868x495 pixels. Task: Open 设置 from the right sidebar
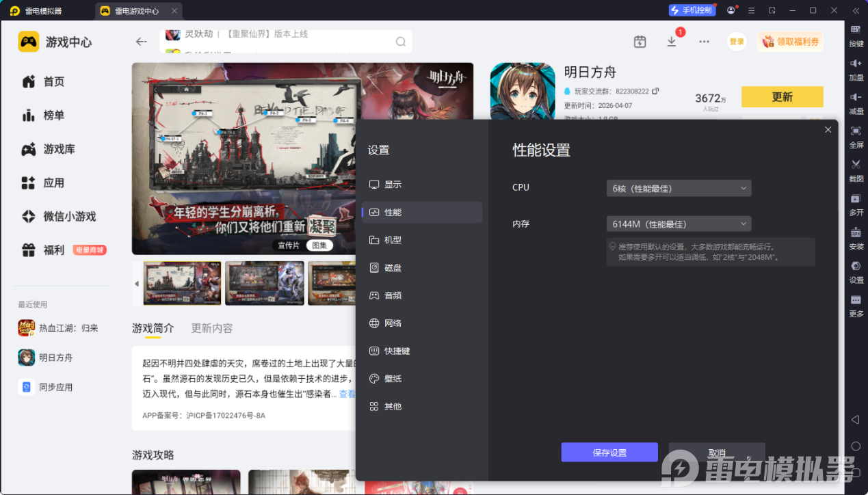pyautogui.click(x=856, y=271)
